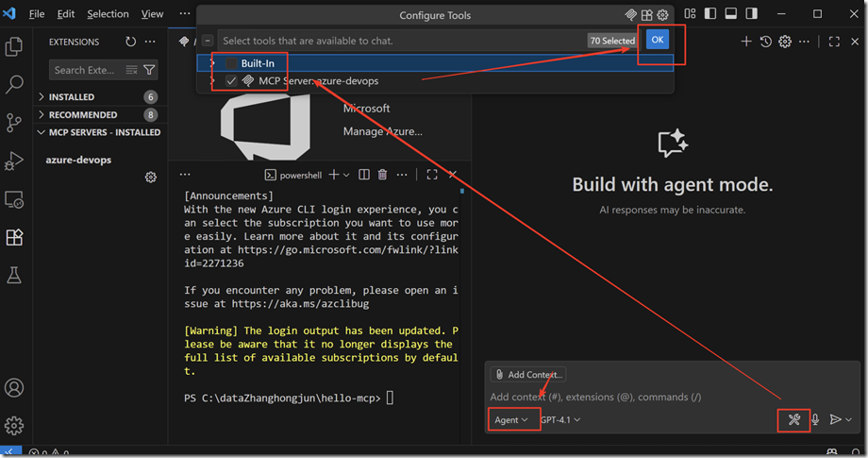
Task: Open the Search view in activity bar
Action: tap(14, 84)
